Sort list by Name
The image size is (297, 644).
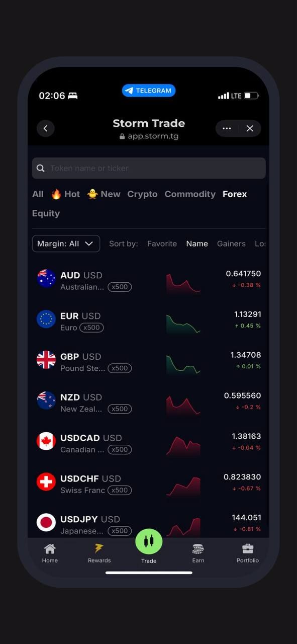click(197, 244)
